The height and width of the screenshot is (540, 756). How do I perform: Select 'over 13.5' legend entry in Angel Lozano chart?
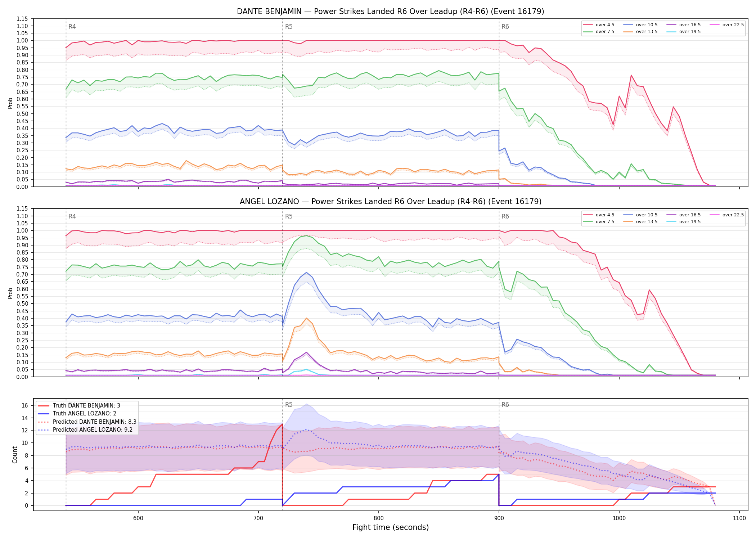(640, 222)
